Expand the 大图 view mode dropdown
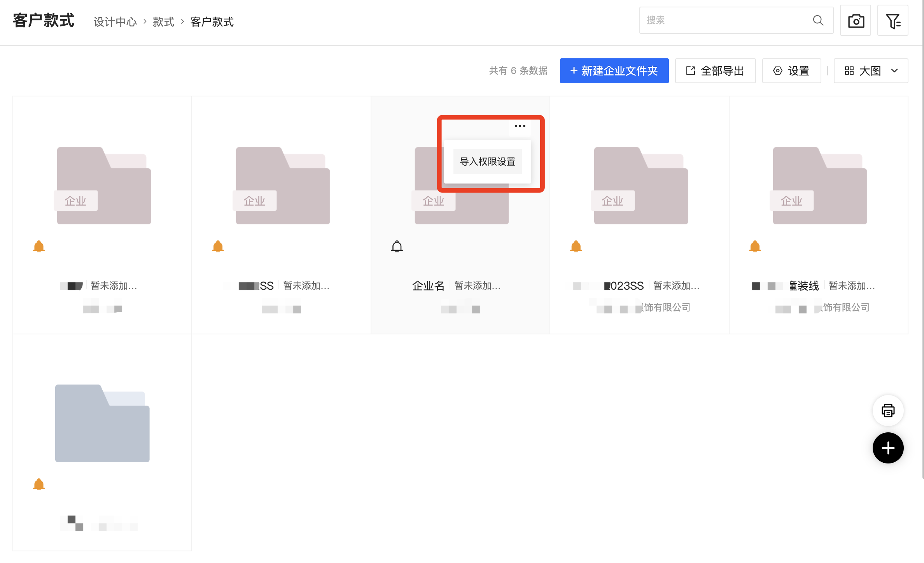This screenshot has width=924, height=563. tap(870, 71)
